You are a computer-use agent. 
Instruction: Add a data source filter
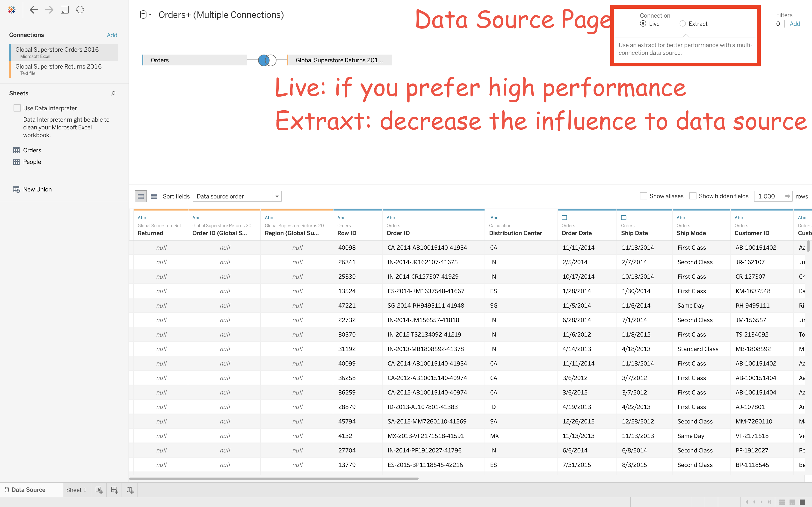(795, 24)
